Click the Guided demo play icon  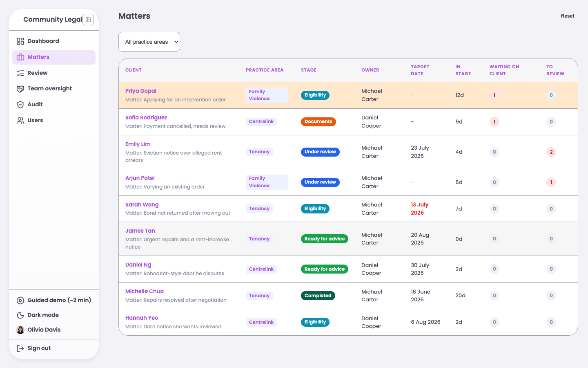point(20,301)
